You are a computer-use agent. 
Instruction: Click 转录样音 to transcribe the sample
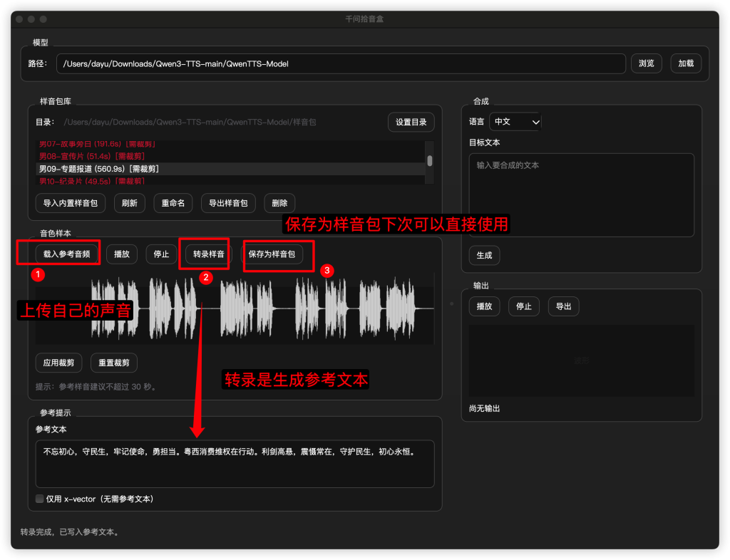pos(208,254)
